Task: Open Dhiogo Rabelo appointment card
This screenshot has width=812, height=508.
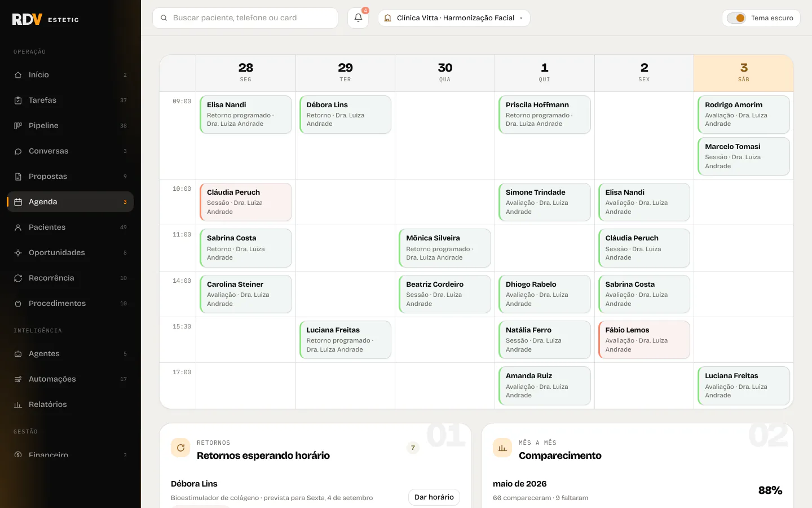Action: pyautogui.click(x=545, y=294)
